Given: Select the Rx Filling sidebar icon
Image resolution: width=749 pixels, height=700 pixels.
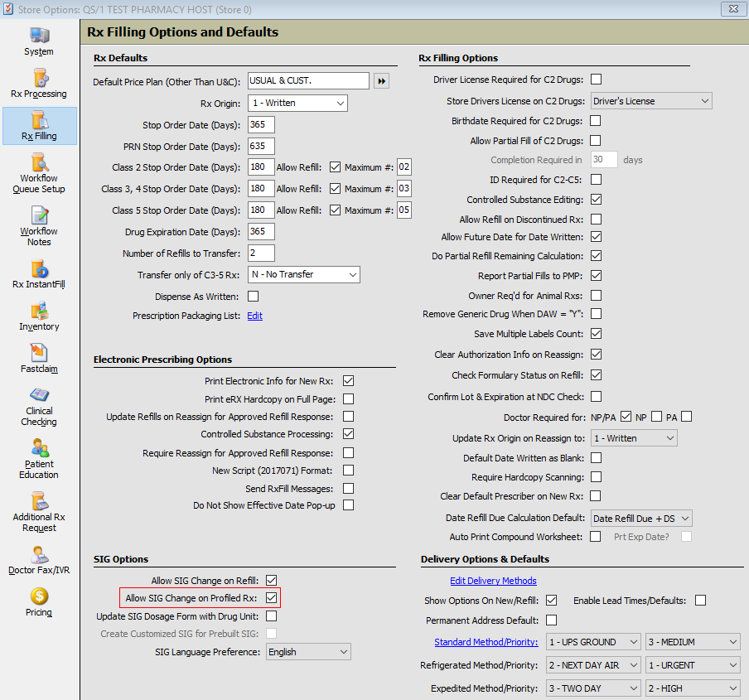Looking at the screenshot, I should (x=39, y=126).
